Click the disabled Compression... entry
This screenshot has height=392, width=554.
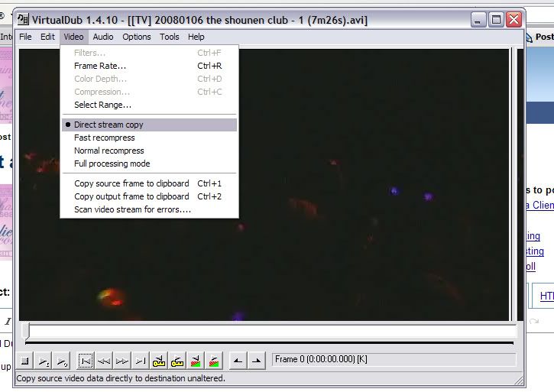[150, 92]
